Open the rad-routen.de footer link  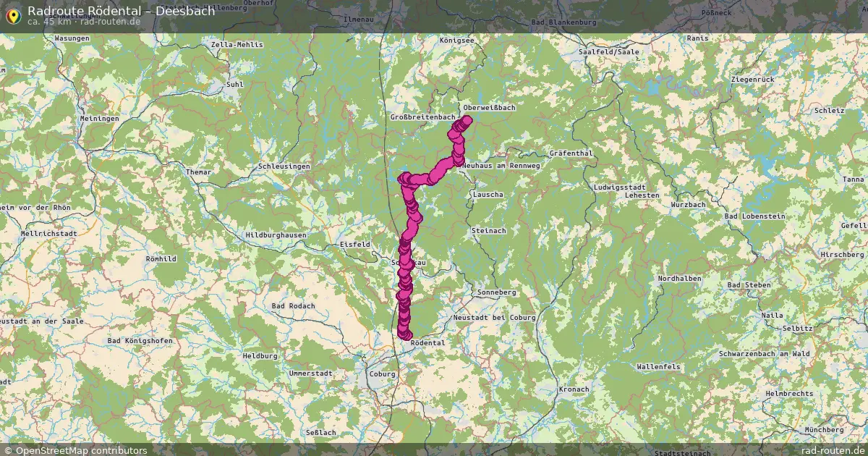point(833,450)
